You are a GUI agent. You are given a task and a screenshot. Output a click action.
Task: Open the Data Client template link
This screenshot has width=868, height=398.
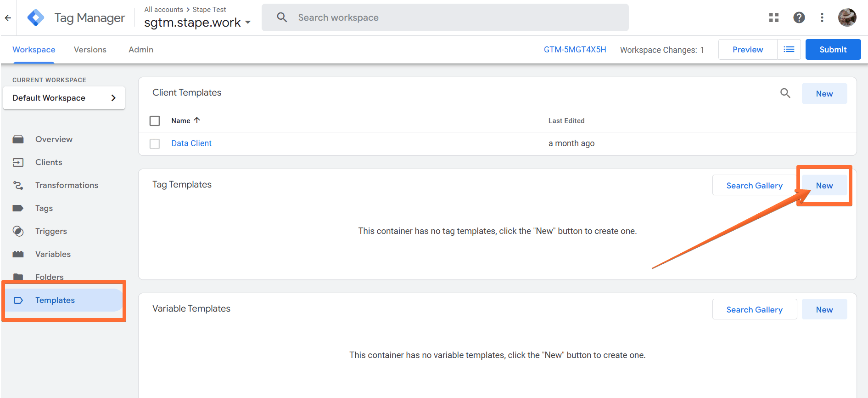(191, 143)
